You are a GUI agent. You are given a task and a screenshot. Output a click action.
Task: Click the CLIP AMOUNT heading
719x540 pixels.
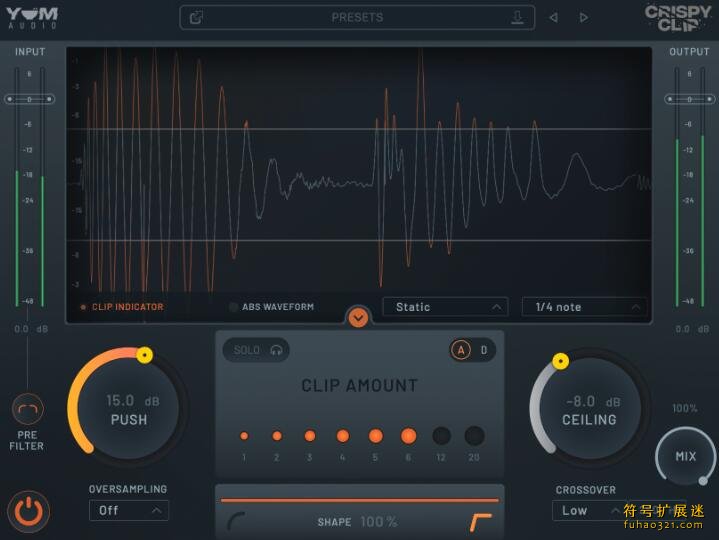point(360,386)
